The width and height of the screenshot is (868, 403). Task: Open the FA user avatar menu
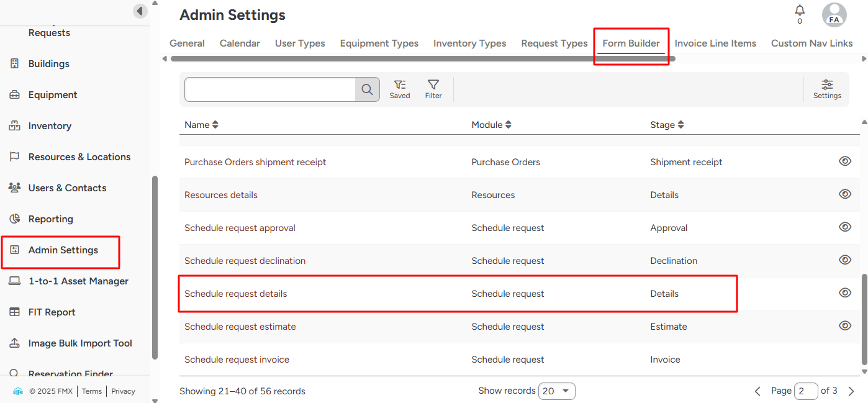click(834, 15)
